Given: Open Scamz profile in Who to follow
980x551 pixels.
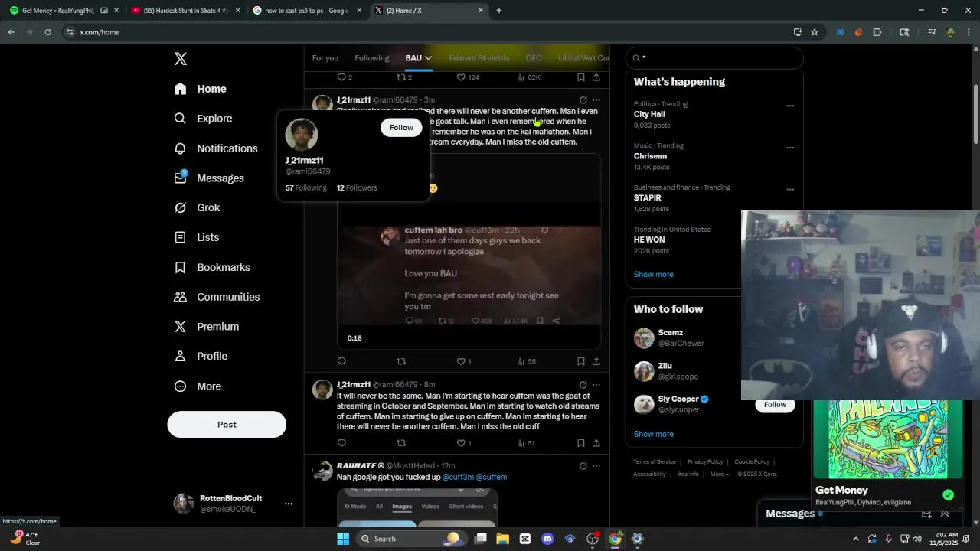Looking at the screenshot, I should pos(670,333).
